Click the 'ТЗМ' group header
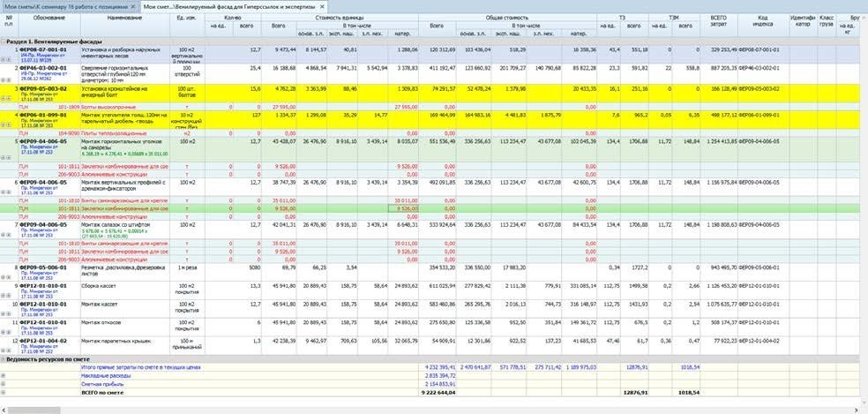 click(674, 18)
